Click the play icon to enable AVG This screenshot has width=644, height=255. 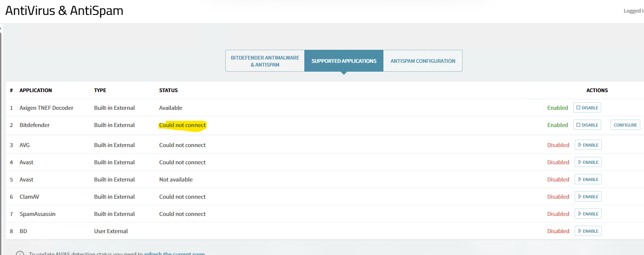tap(580, 145)
